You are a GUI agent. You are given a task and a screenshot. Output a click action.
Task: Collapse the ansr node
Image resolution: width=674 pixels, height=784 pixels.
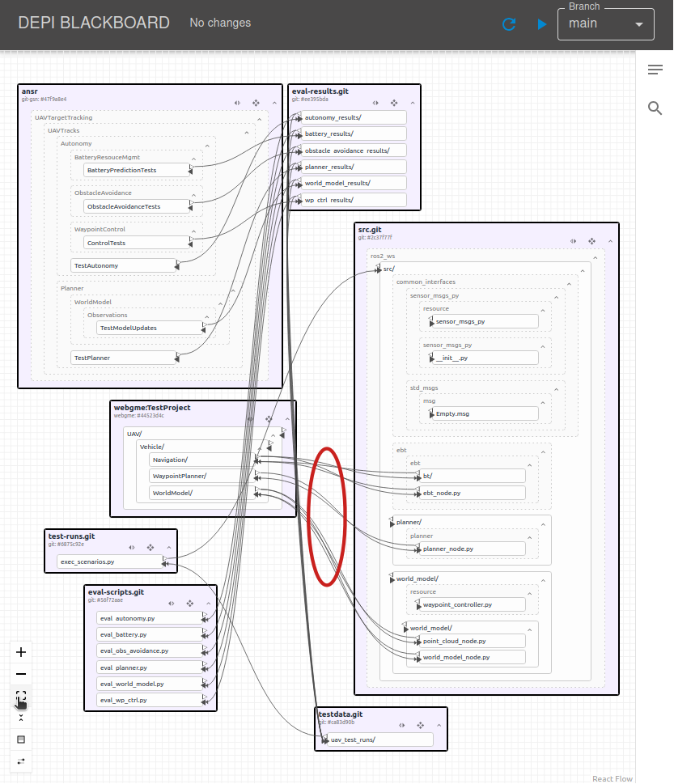274,103
